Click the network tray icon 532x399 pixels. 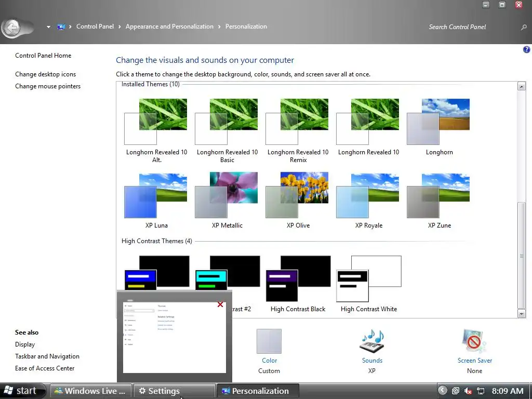481,391
